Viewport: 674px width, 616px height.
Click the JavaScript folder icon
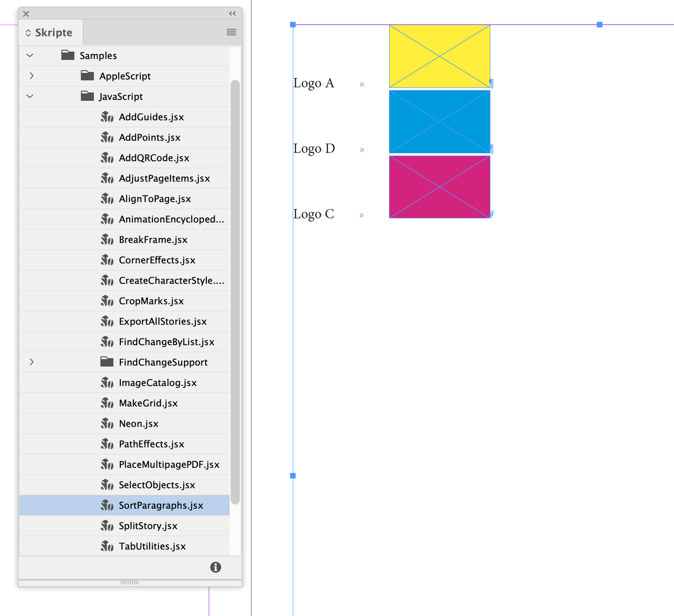pos(87,96)
